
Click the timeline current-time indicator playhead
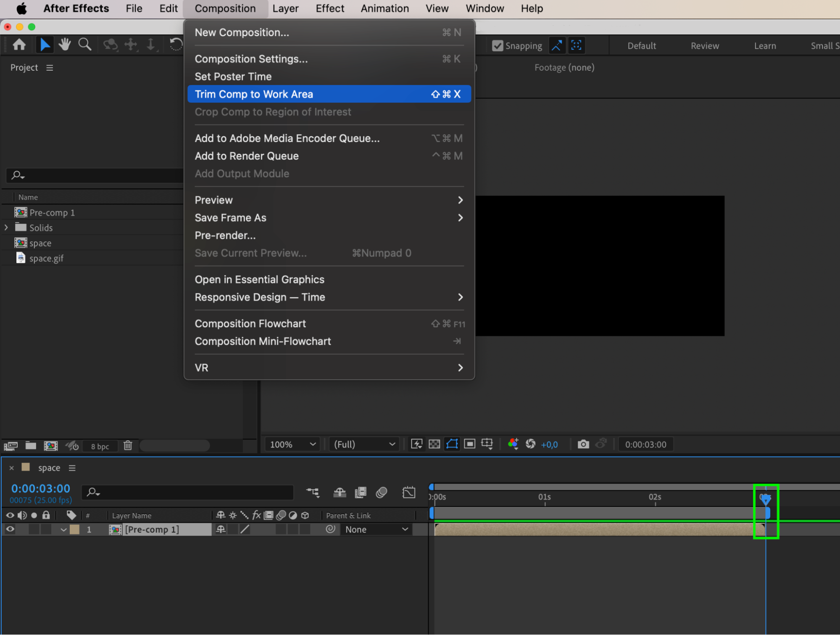(x=765, y=499)
